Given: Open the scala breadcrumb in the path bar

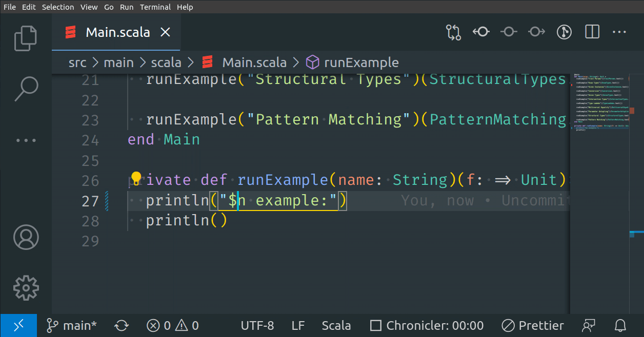Looking at the screenshot, I should point(166,62).
